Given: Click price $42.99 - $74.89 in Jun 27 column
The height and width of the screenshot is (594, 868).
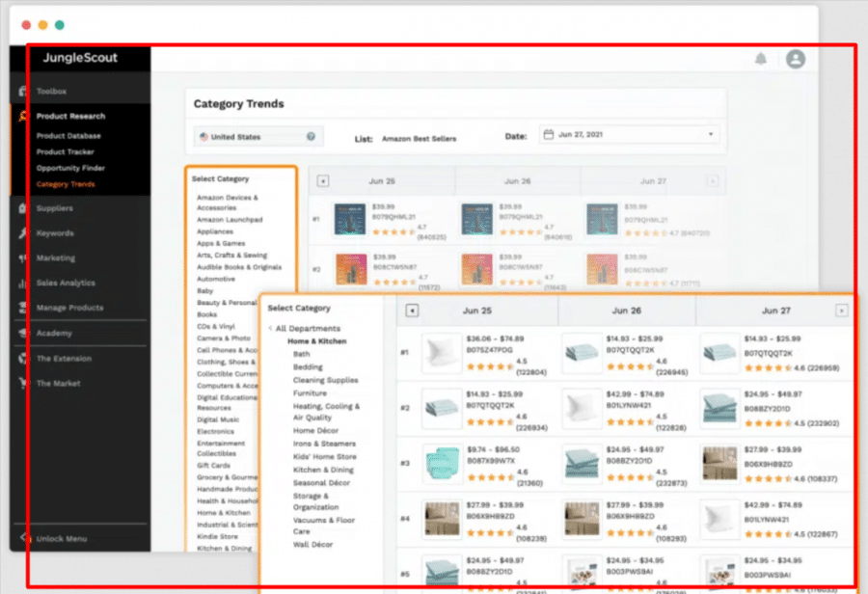Looking at the screenshot, I should tap(773, 505).
